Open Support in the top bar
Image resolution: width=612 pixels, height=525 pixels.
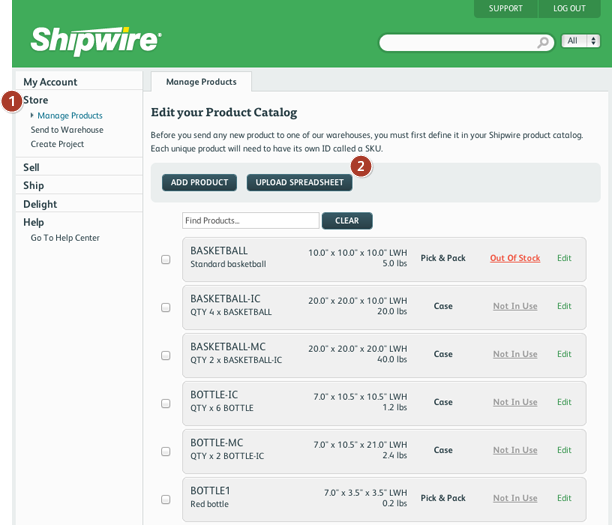(x=505, y=8)
